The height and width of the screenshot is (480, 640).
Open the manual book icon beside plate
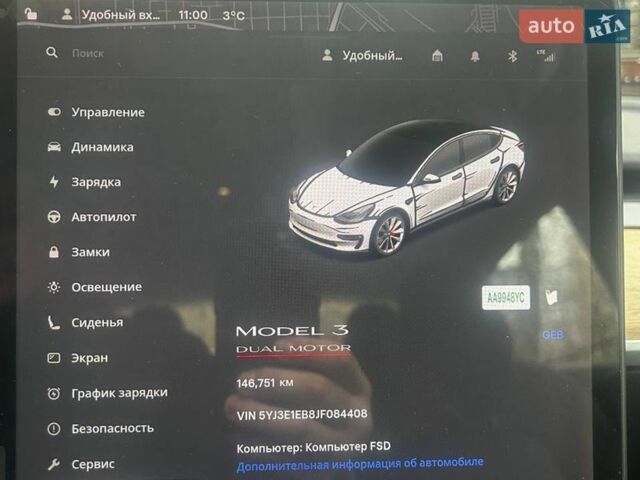click(x=551, y=297)
